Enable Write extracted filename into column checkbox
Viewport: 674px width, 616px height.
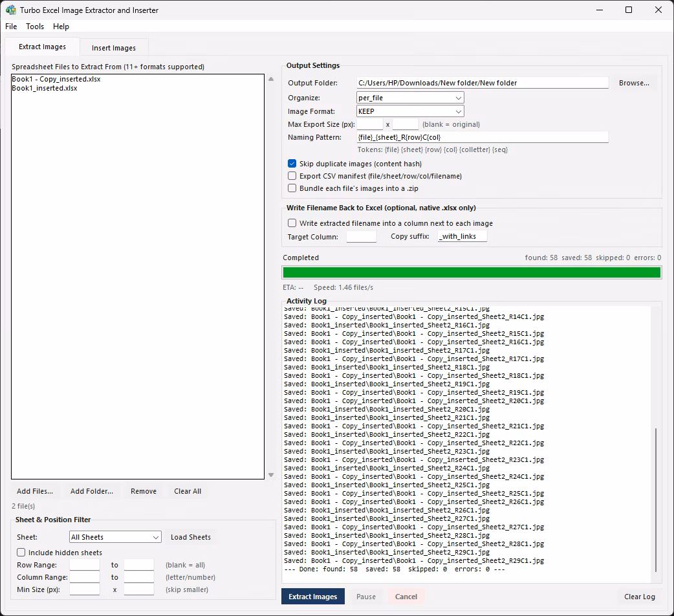click(292, 223)
